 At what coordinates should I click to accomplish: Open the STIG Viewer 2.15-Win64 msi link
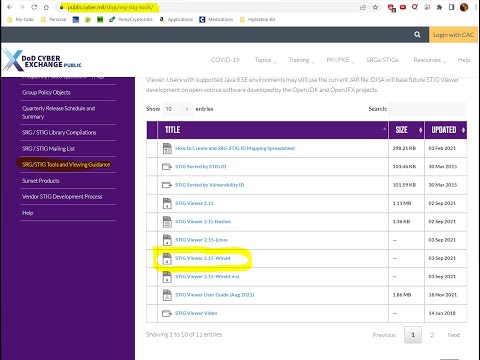coord(207,277)
